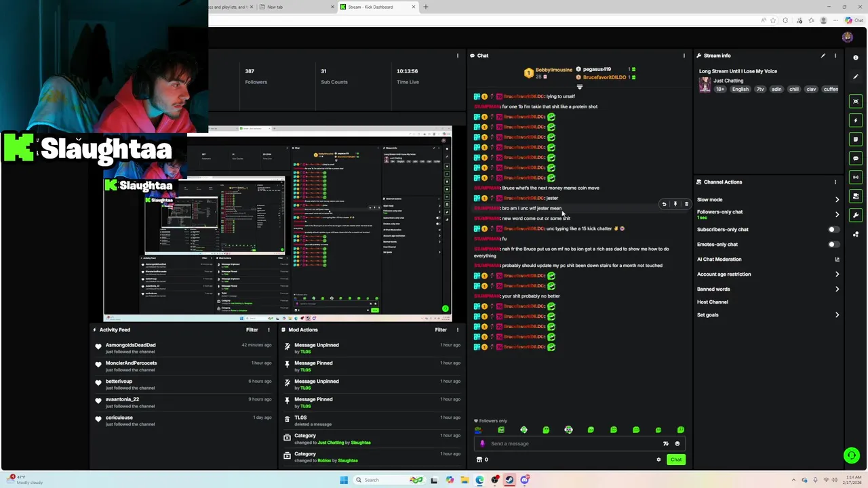The image size is (868, 488).
Task: Click the Just Chatting category thumbnail
Action: point(705,85)
